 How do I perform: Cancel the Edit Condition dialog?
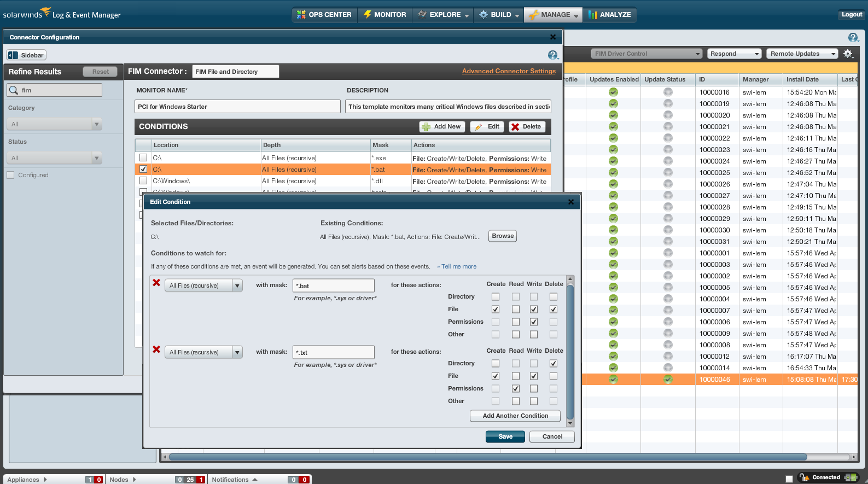click(x=552, y=436)
